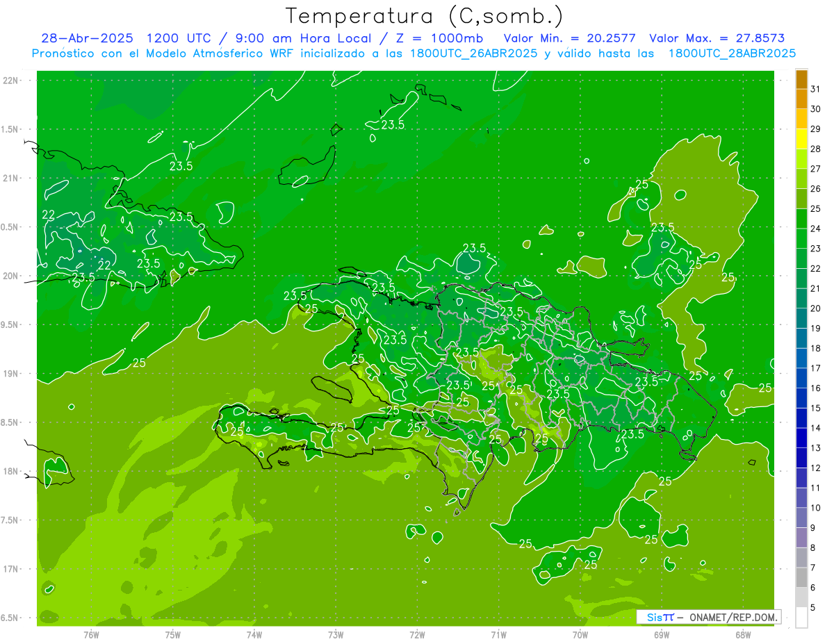The width and height of the screenshot is (834, 644).
Task: Pick the orange swatch between 30 and 31
Action: (801, 99)
